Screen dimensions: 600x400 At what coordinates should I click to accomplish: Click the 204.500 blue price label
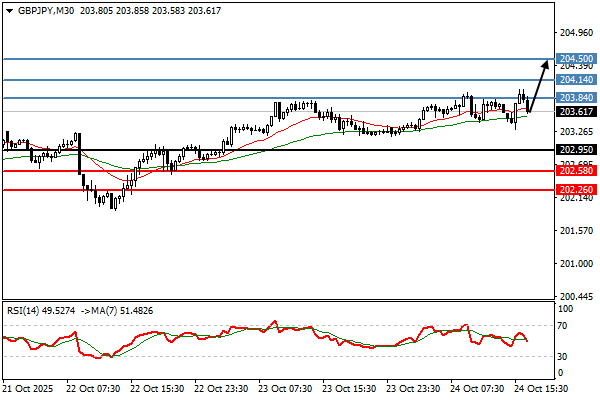[x=576, y=59]
